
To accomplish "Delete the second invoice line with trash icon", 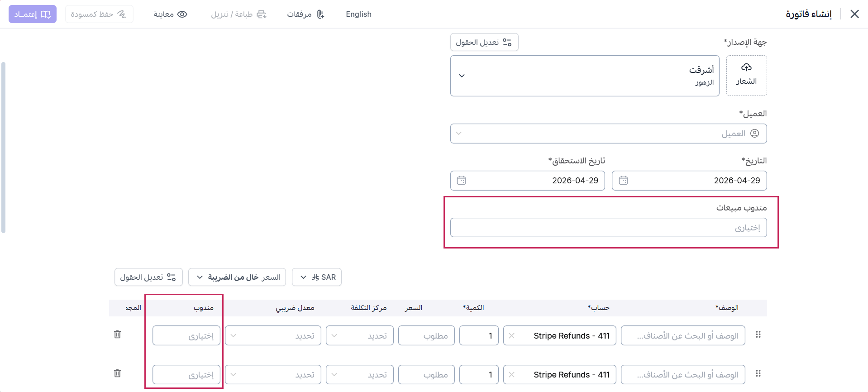I will (117, 373).
